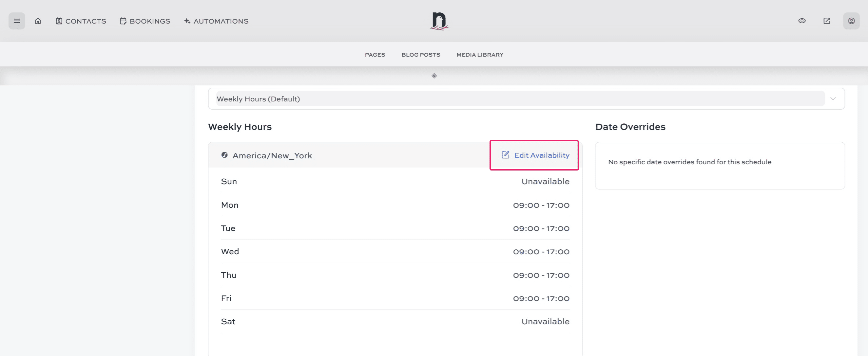Click the Edit Availability button
The height and width of the screenshot is (356, 868).
tap(534, 155)
